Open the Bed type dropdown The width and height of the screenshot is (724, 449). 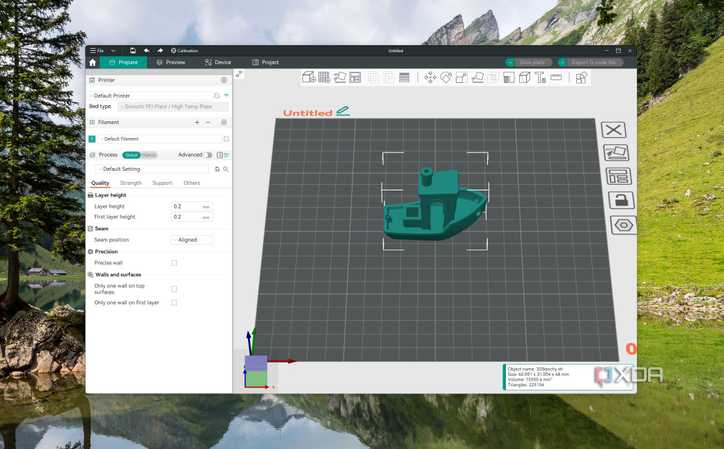pos(174,107)
